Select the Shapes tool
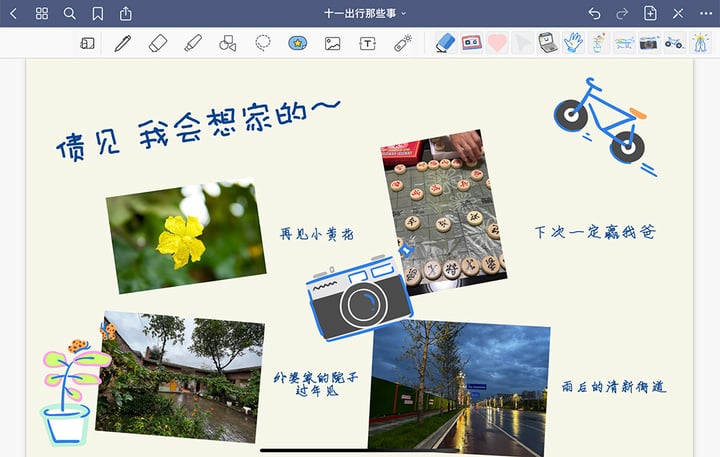 (x=228, y=43)
